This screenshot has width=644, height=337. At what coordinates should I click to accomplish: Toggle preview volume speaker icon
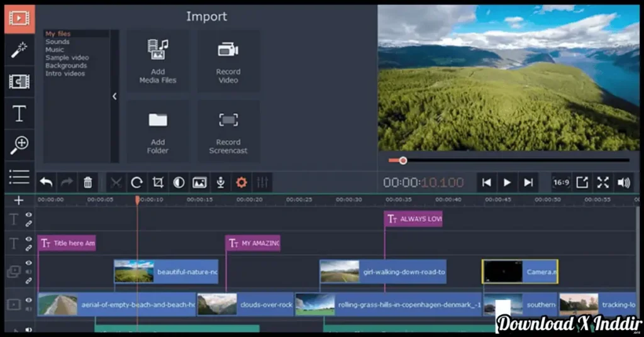click(624, 182)
